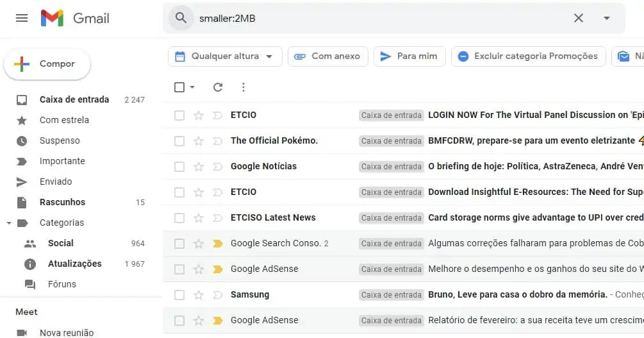This screenshot has width=644, height=338.
Task: Select checkbox for Google Search Console email
Action: pyautogui.click(x=179, y=244)
